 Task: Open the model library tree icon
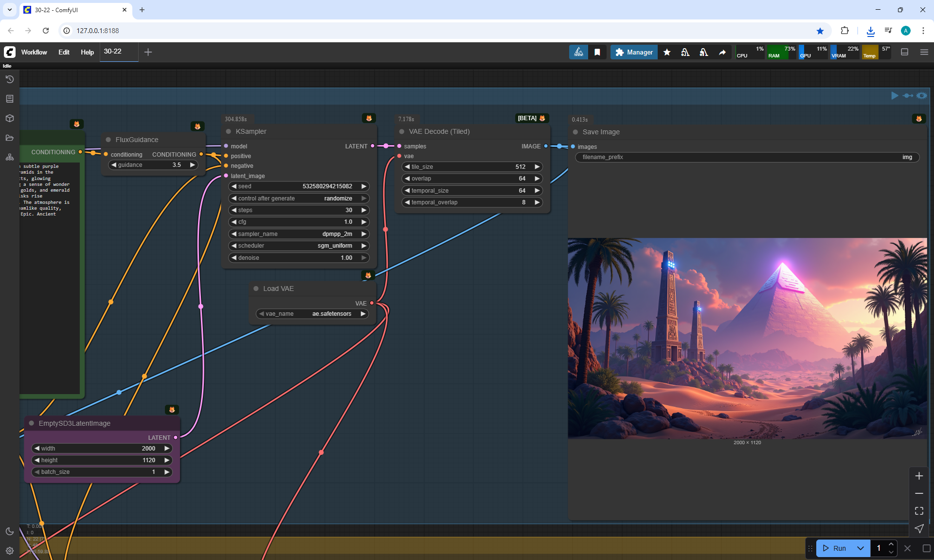(9, 157)
